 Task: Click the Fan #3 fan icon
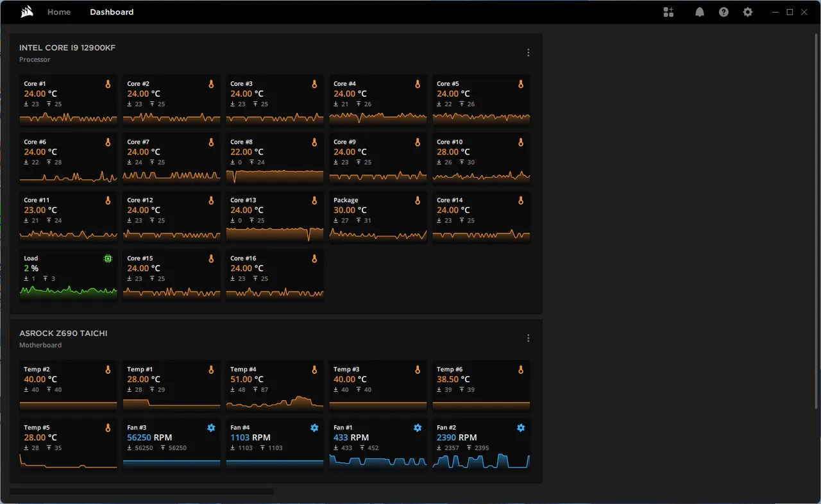211,428
